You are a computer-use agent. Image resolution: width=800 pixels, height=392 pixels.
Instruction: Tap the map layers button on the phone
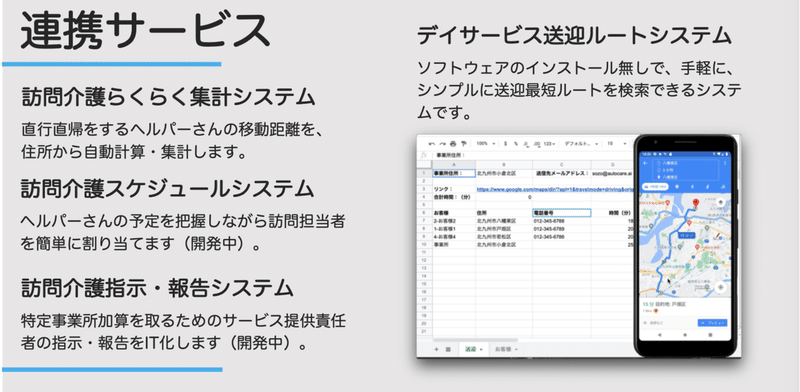point(720,202)
